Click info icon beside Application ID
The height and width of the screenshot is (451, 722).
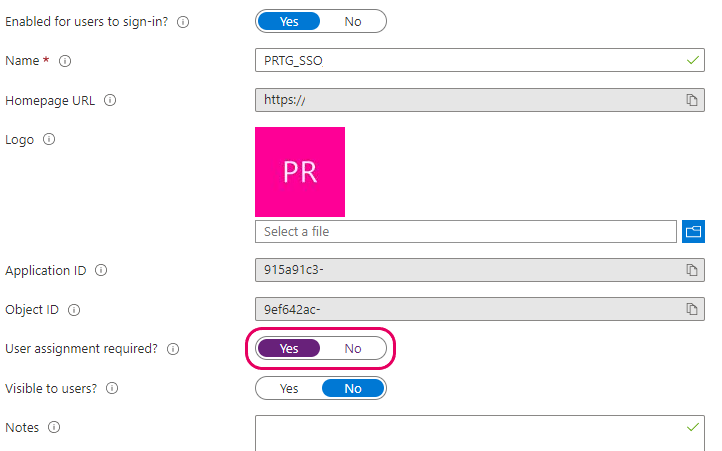tap(101, 270)
